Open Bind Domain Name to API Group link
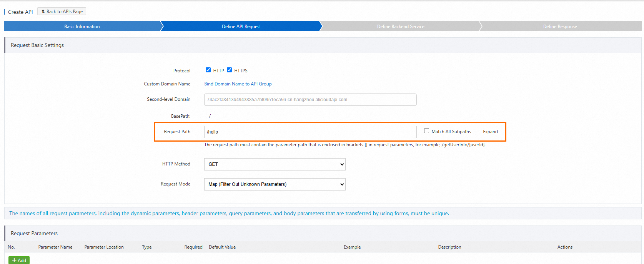This screenshot has height=264, width=644. 238,84
